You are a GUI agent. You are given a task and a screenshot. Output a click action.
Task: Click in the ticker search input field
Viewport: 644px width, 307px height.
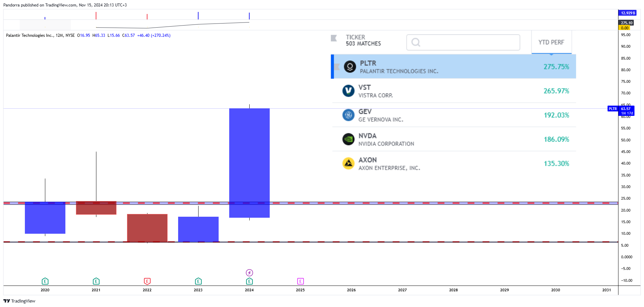(x=463, y=42)
